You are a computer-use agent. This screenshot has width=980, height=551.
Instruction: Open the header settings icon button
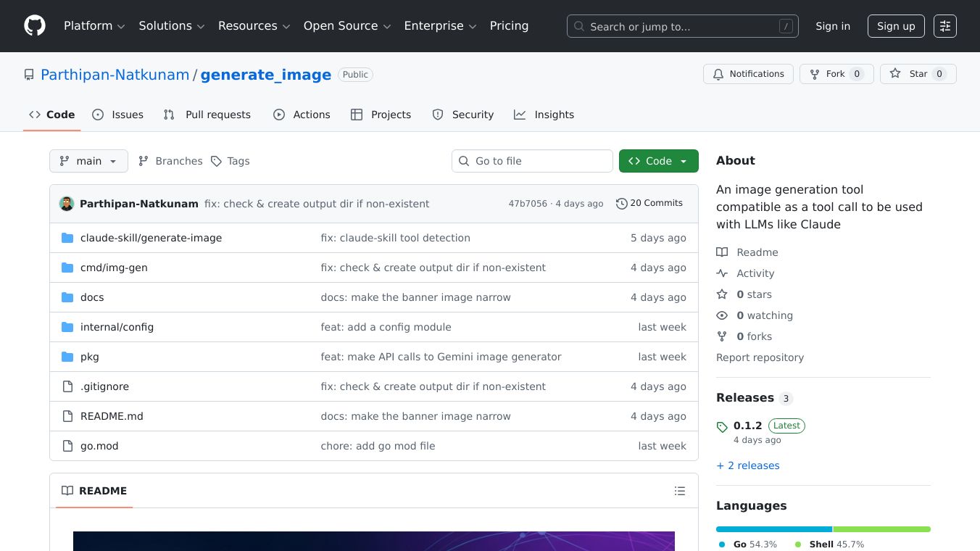click(944, 26)
